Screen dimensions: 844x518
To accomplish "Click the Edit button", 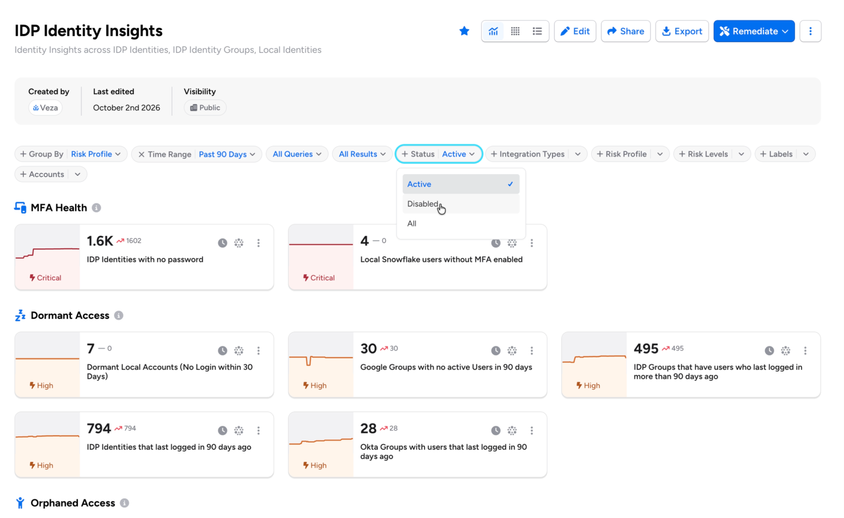I will [575, 31].
